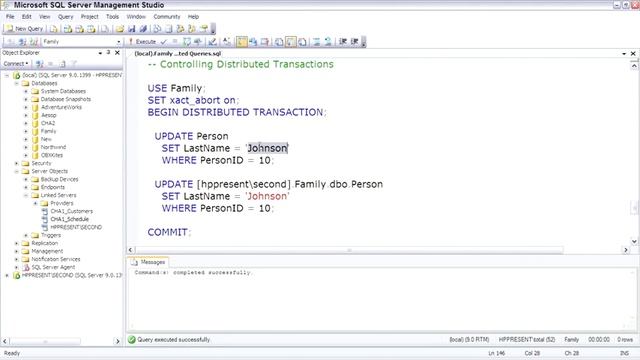Analyze query in Database Engine Tuning Advisor
The image size is (640, 360).
pos(198,42)
